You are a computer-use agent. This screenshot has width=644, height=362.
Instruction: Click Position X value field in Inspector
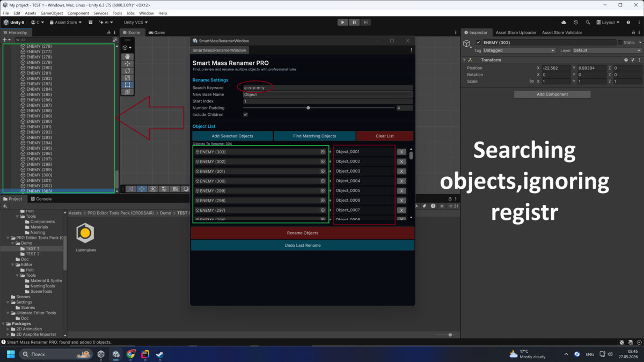[x=556, y=68]
